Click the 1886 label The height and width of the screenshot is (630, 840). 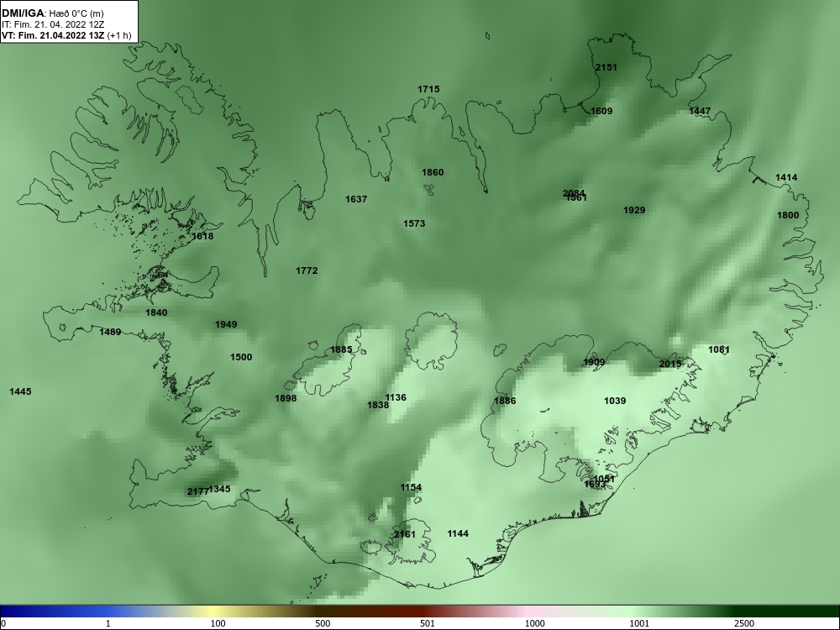pos(505,401)
